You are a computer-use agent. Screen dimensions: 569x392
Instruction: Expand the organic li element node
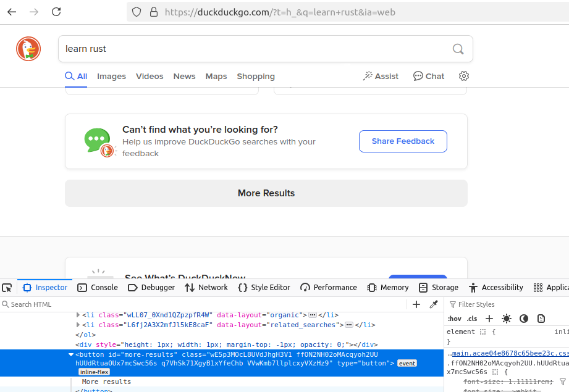point(78,315)
